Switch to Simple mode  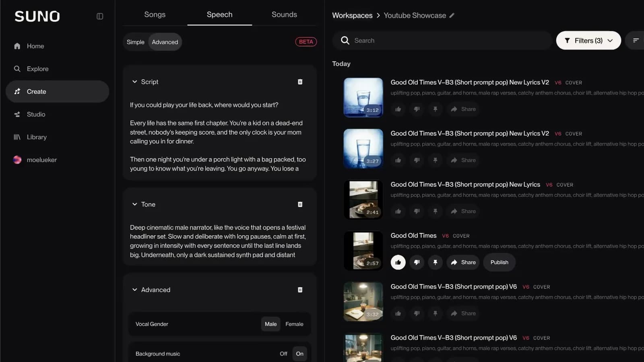point(136,42)
